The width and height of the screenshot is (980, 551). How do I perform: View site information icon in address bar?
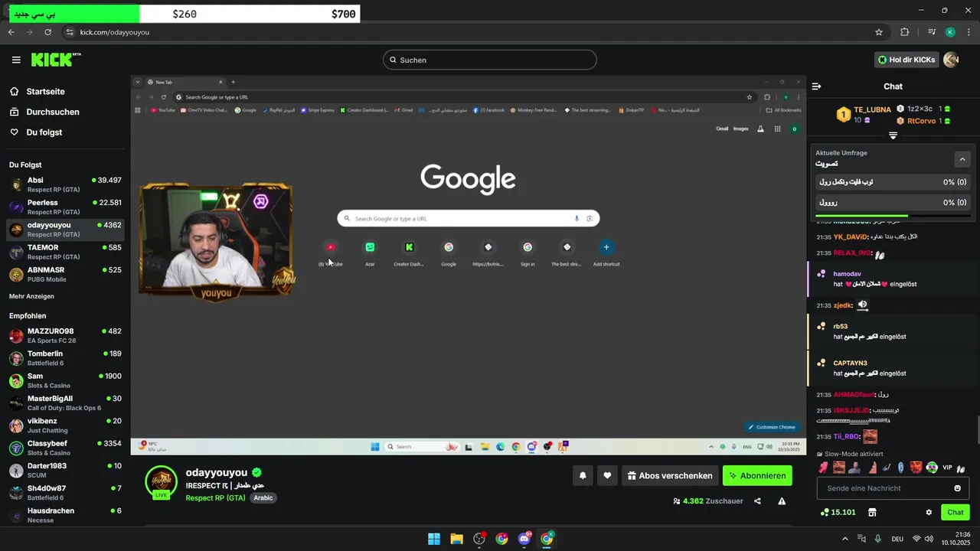69,32
